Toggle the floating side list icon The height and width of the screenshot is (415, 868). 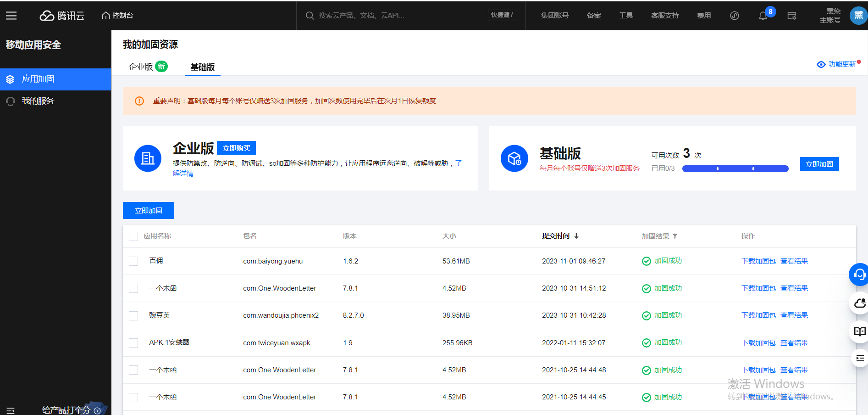pos(860,358)
